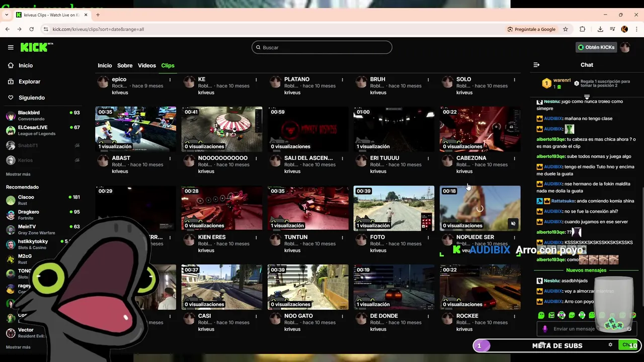644x362 pixels.
Task: Open the Videos channel tab
Action: click(147, 65)
